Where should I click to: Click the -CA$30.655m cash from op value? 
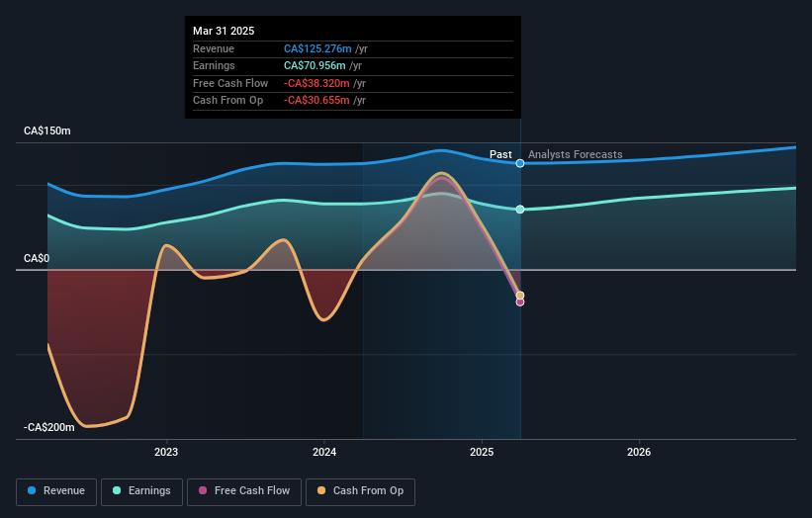316,101
